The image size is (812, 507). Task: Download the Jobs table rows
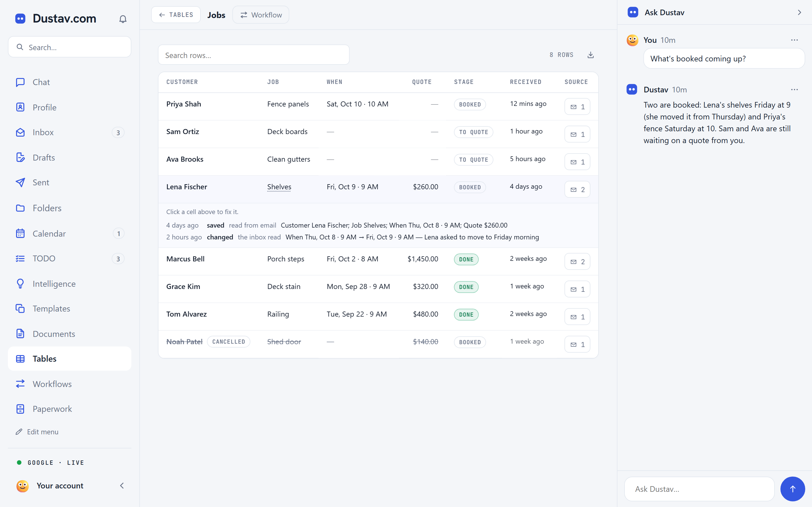point(591,55)
